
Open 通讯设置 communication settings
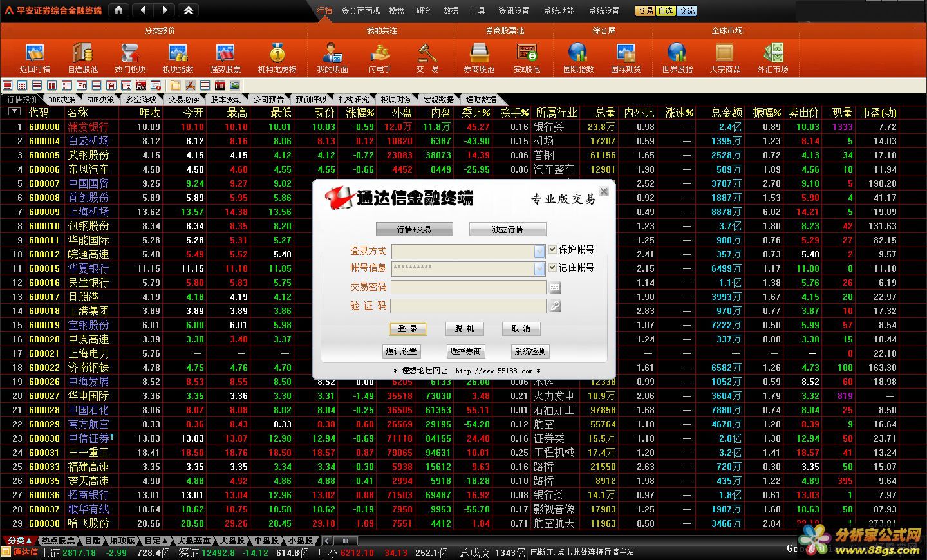[x=401, y=351]
